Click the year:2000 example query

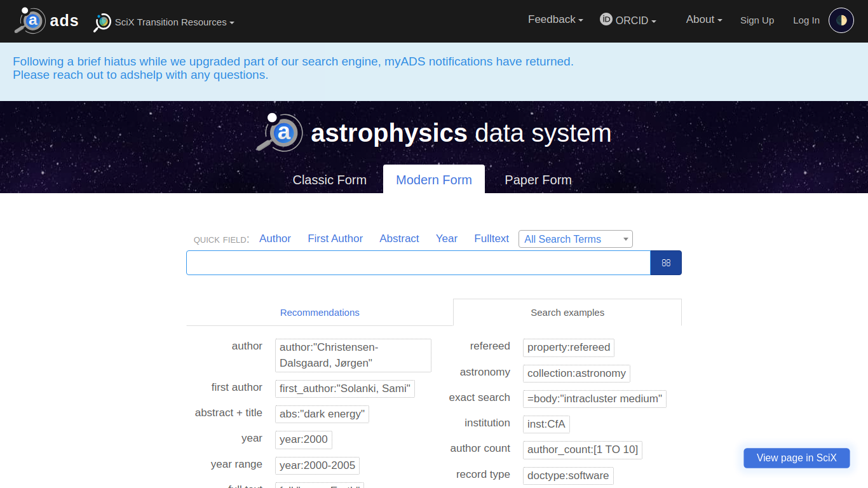coord(304,440)
